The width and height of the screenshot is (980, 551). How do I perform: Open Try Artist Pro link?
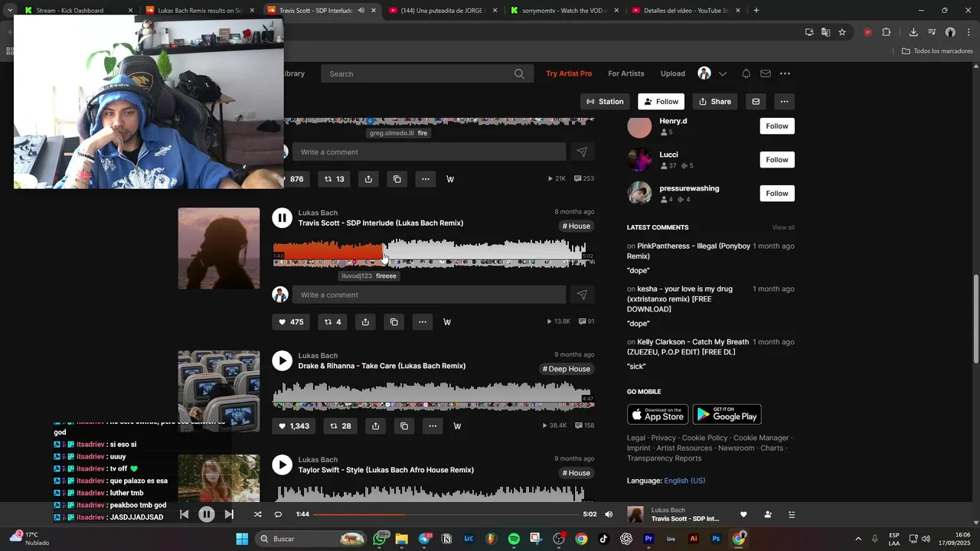coord(569,73)
